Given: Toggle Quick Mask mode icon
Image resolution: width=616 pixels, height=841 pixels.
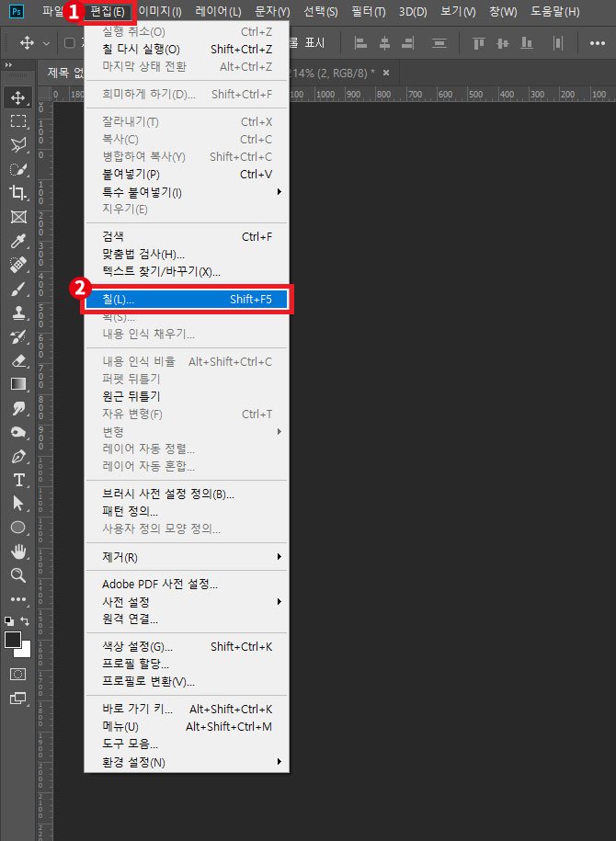Looking at the screenshot, I should 17,674.
